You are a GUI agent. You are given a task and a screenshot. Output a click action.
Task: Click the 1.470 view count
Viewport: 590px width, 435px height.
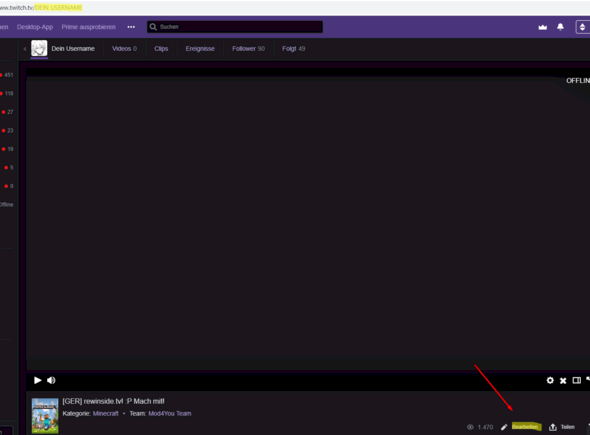point(485,427)
